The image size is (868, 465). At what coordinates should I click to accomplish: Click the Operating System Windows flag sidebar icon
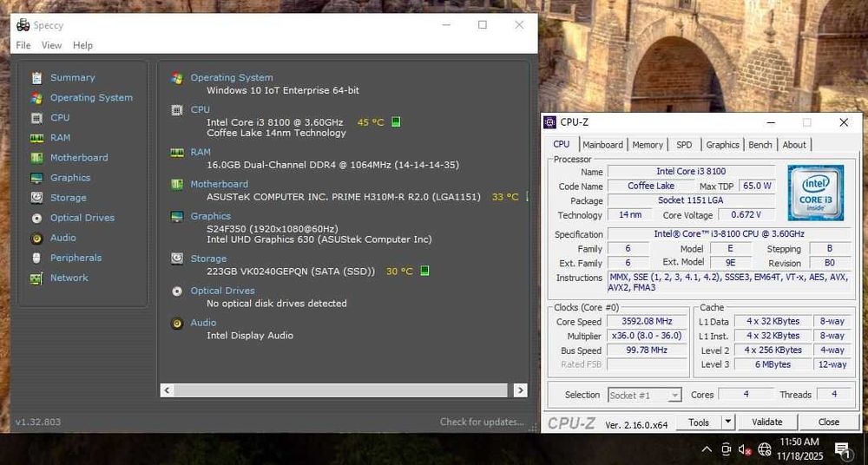click(x=36, y=98)
